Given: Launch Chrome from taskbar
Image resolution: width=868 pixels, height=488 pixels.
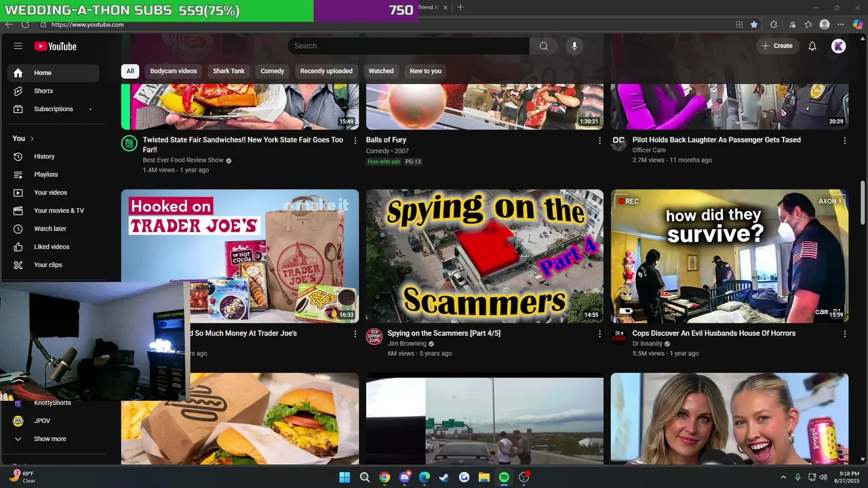Looking at the screenshot, I should point(384,477).
